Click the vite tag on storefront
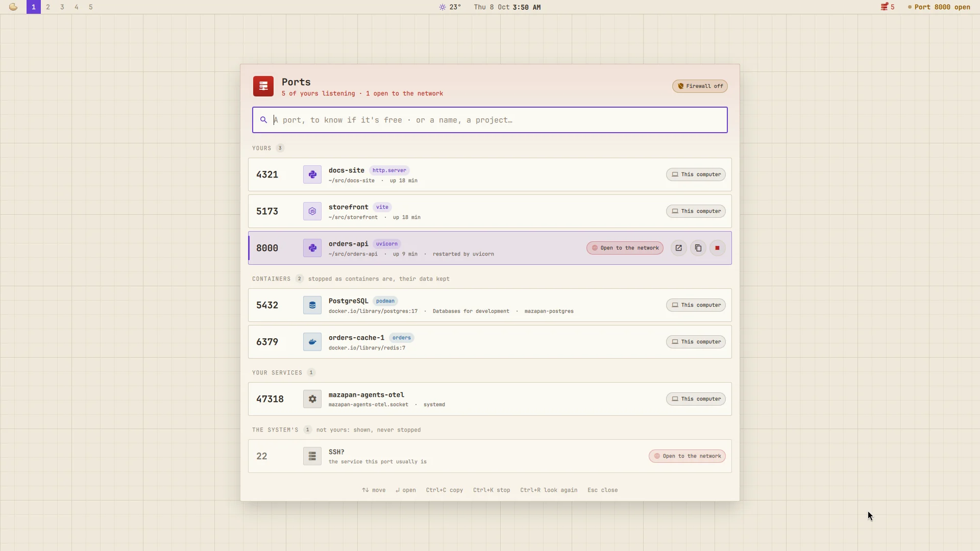 382,207
